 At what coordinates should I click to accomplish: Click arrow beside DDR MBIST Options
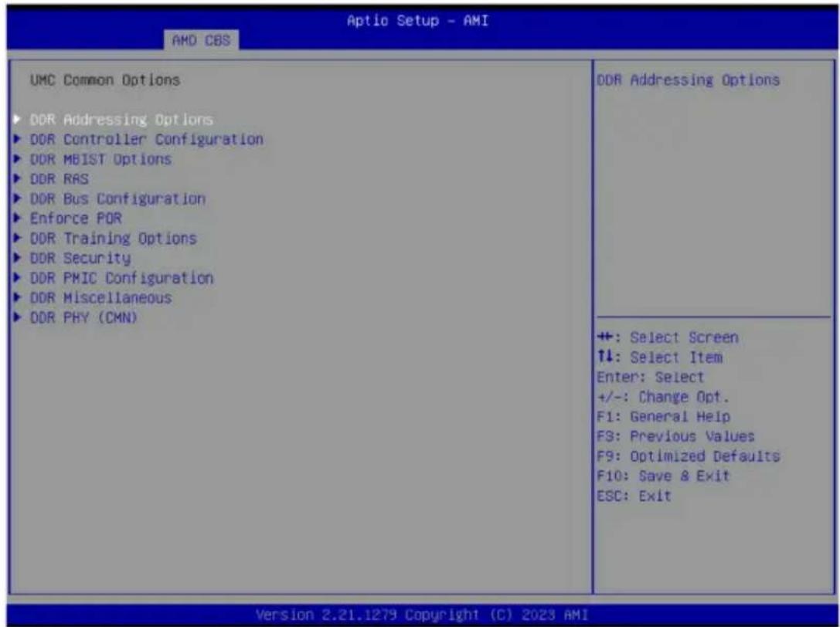point(18,159)
